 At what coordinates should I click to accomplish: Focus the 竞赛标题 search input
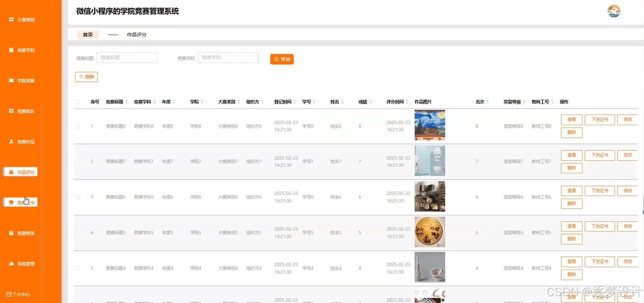click(127, 58)
